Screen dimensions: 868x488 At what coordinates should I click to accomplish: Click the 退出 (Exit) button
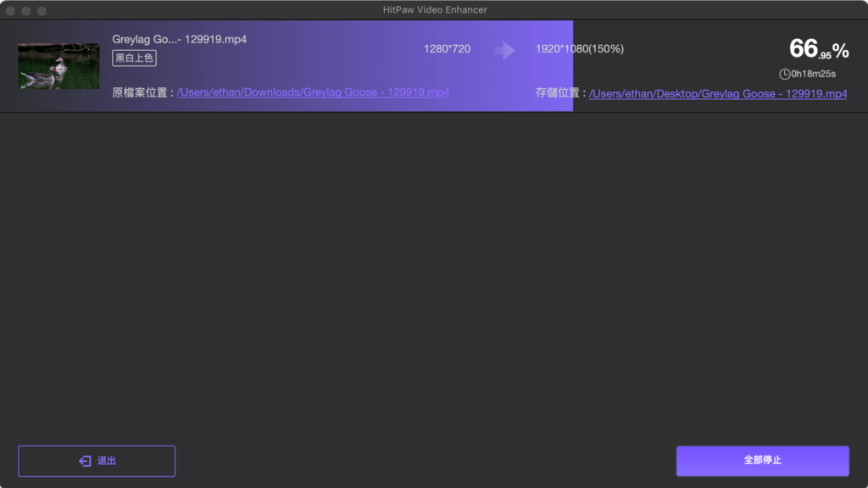[x=97, y=461]
